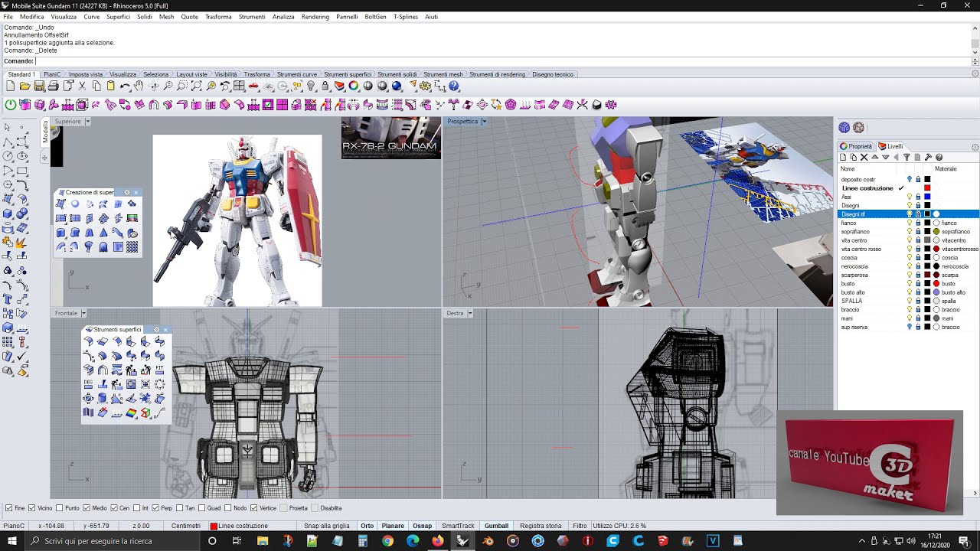Open the Superfici menu
This screenshot has width=980, height=551.
(118, 17)
